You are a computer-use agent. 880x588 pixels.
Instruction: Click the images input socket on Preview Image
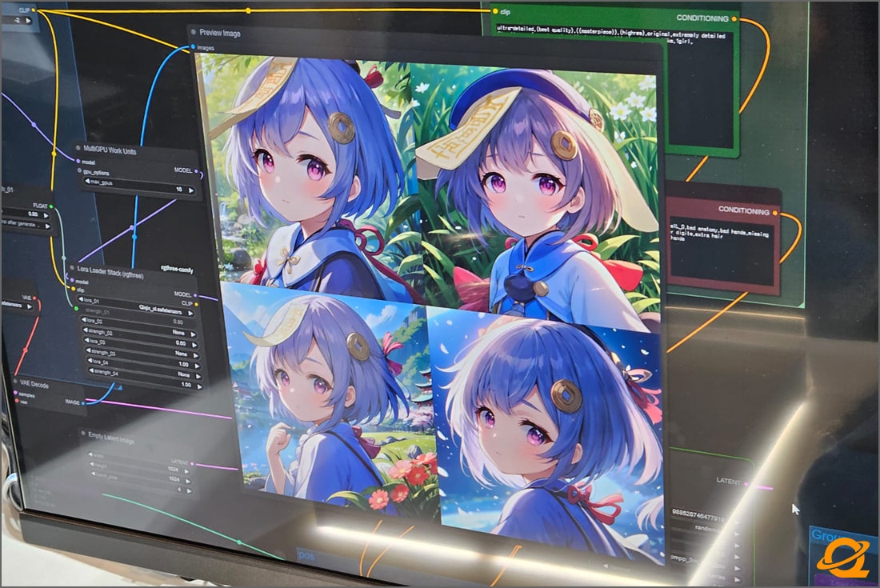click(194, 47)
